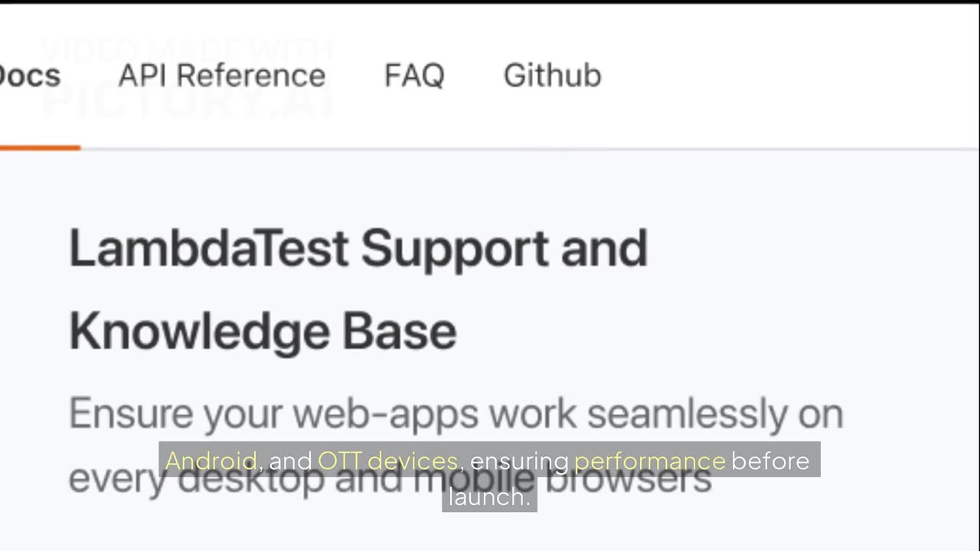The height and width of the screenshot is (551, 980).
Task: Click the word "Support" in the heading
Action: pos(454,249)
